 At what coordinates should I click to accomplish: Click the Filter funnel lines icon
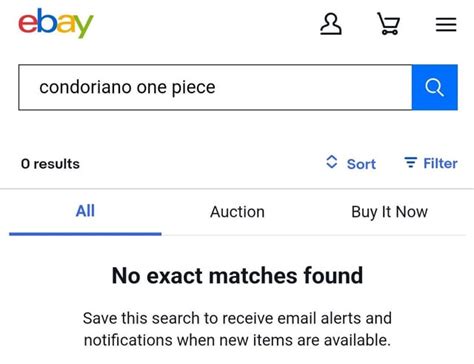click(x=410, y=163)
